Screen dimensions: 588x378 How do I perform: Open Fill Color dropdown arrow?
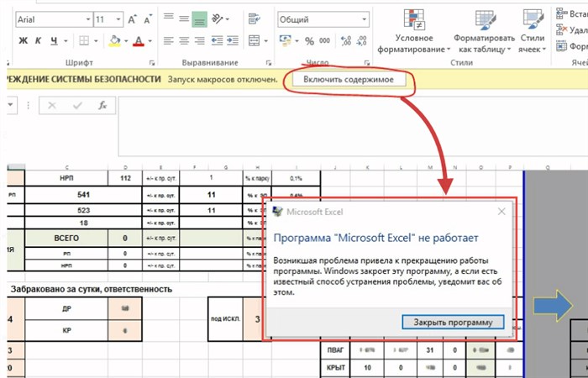[126, 41]
